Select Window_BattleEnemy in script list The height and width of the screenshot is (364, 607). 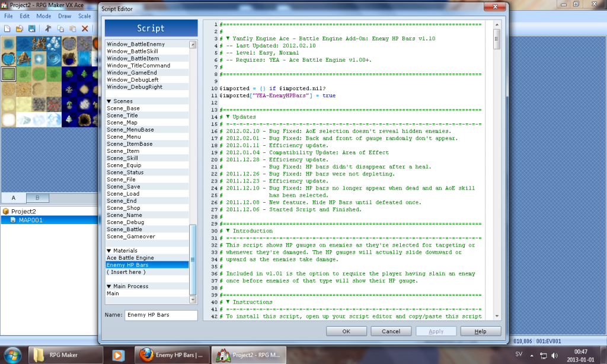coord(147,44)
